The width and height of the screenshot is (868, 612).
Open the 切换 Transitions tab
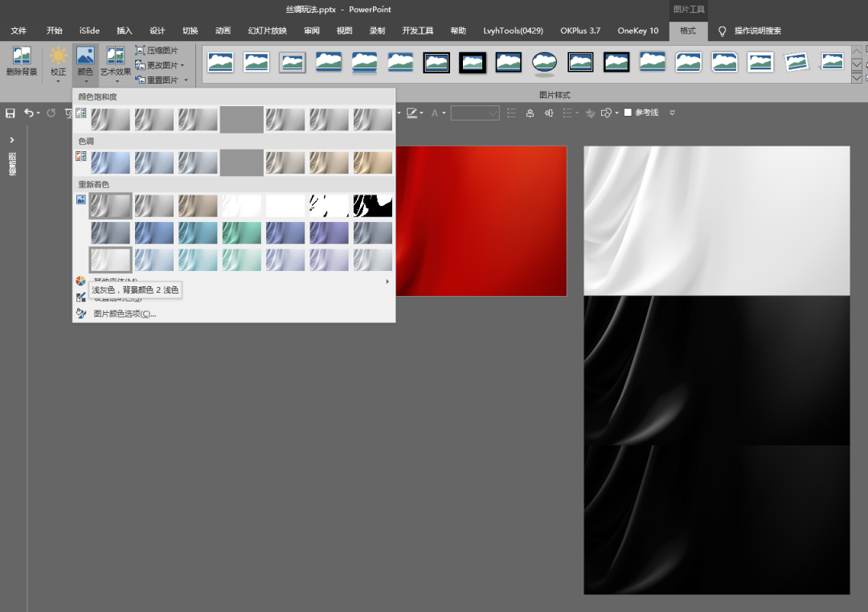click(190, 31)
